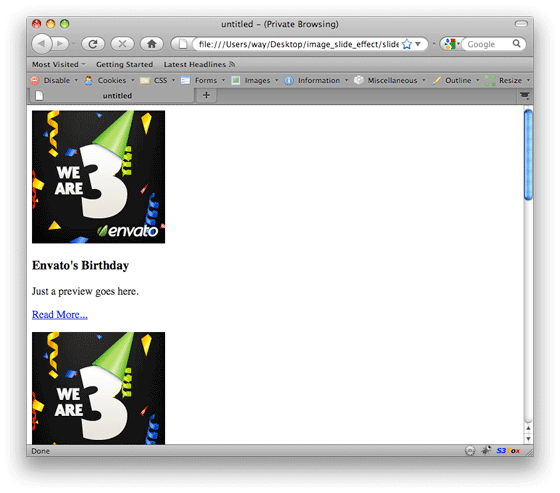Image resolution: width=560 pixels, height=493 pixels.
Task: Open the Most Visited bookmarks menu
Action: [x=59, y=65]
